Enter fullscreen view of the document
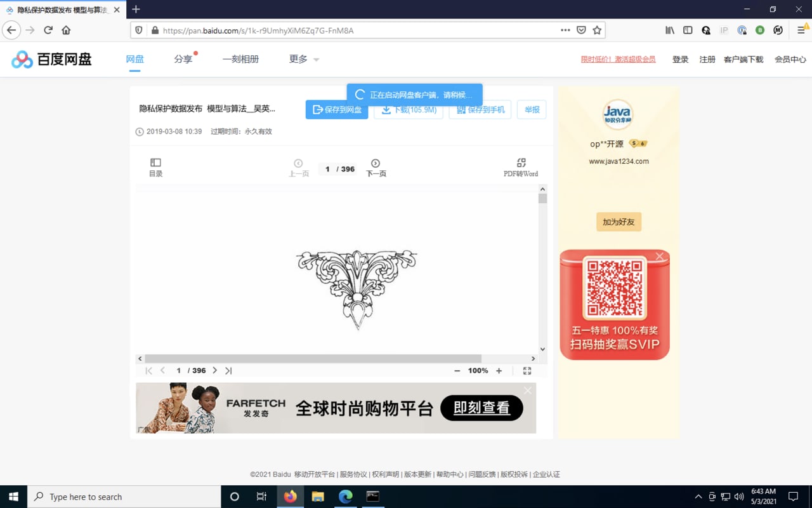Image resolution: width=812 pixels, height=508 pixels. (x=527, y=371)
